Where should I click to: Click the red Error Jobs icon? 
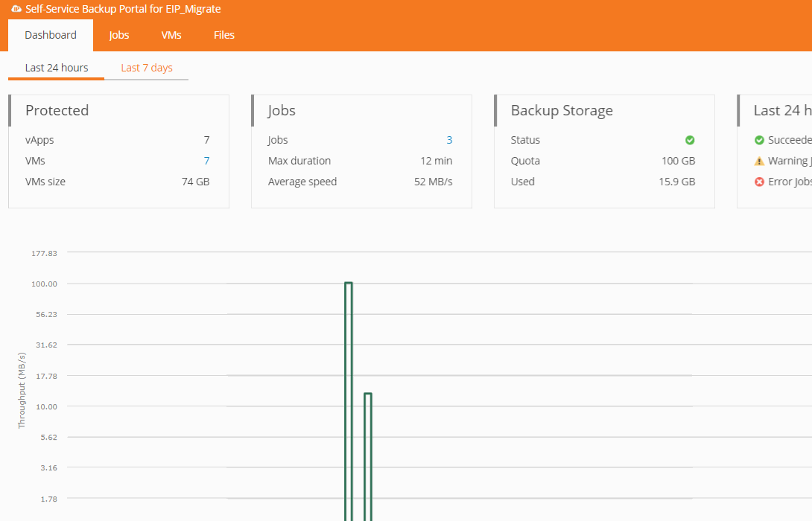(x=759, y=182)
